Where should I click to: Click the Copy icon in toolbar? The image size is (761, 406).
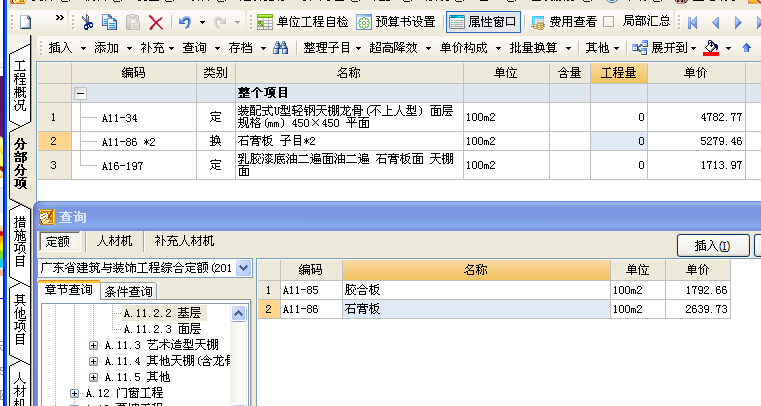tap(110, 22)
